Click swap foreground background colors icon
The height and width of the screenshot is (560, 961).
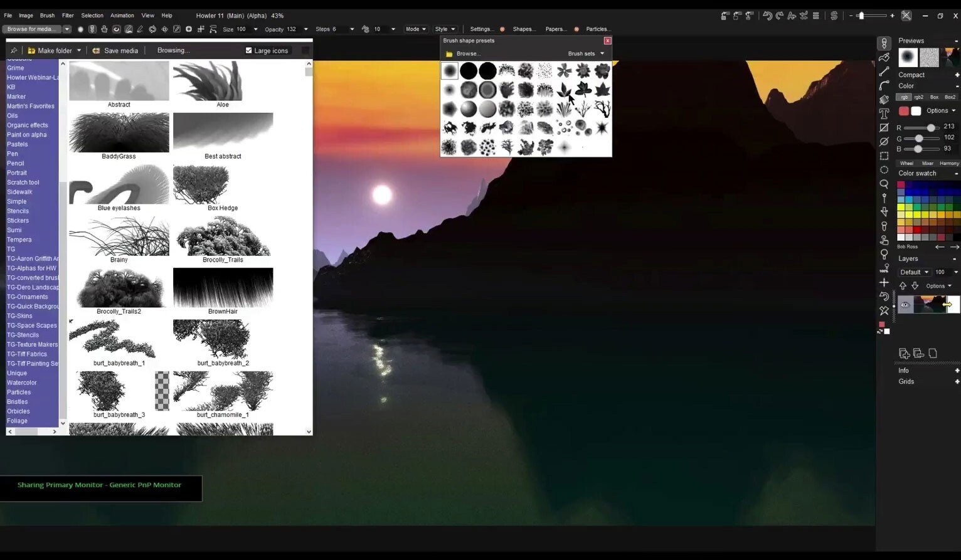click(x=879, y=332)
